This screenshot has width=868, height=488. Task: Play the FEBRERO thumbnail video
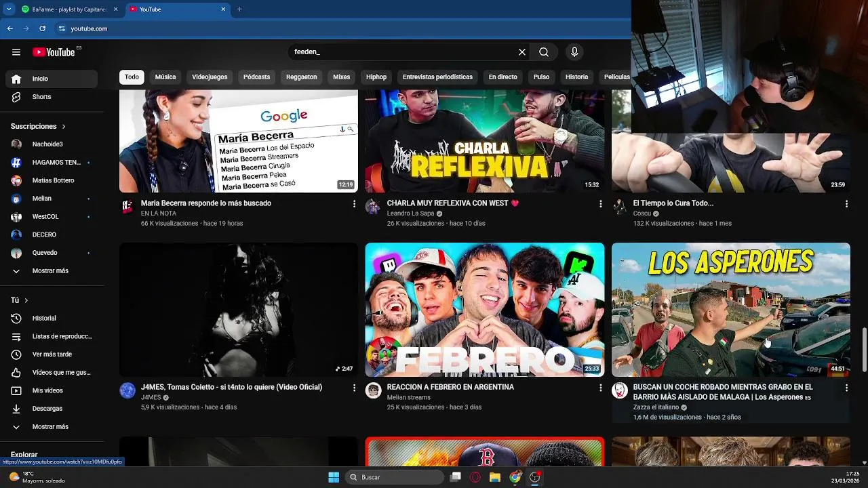pos(484,310)
